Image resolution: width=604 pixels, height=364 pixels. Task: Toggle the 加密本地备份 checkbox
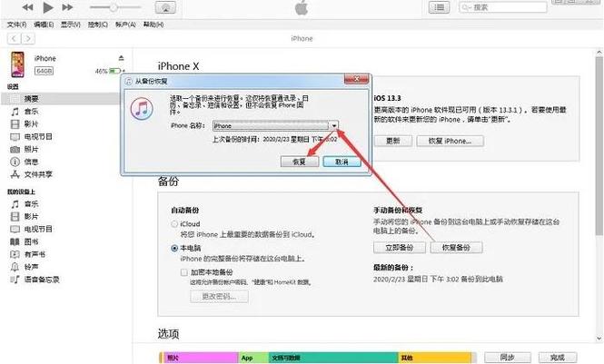coord(184,272)
